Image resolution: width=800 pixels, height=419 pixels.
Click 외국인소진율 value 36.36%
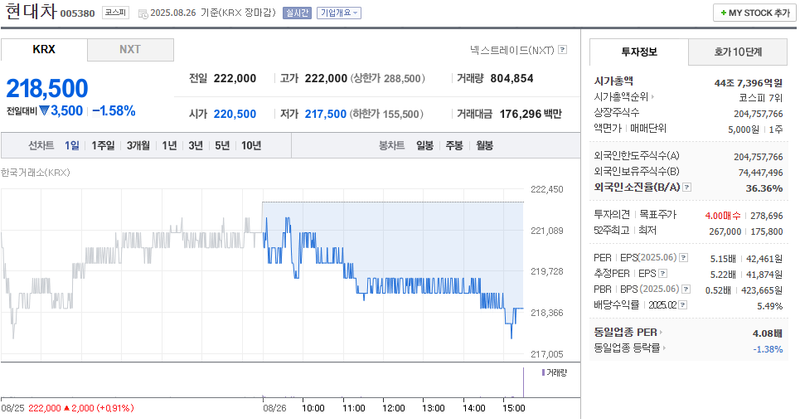coord(764,188)
